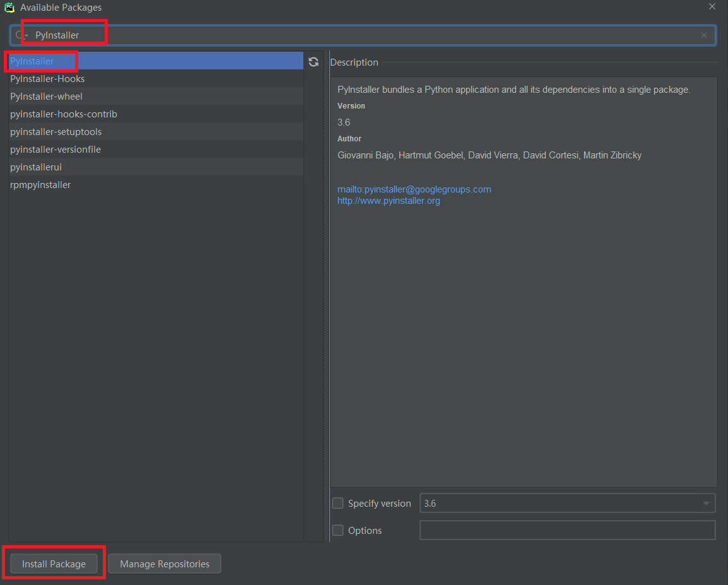This screenshot has width=728, height=585.
Task: Click the Options text input field
Action: coord(567,530)
